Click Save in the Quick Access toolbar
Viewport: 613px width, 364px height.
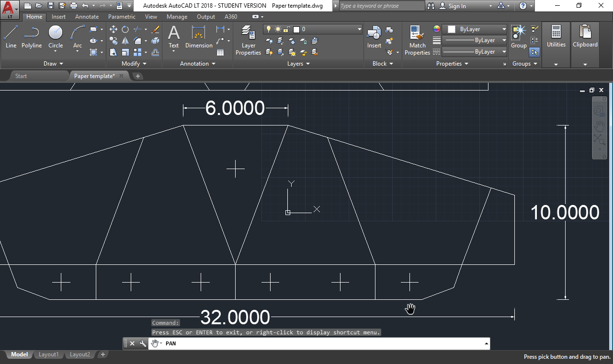[50, 6]
